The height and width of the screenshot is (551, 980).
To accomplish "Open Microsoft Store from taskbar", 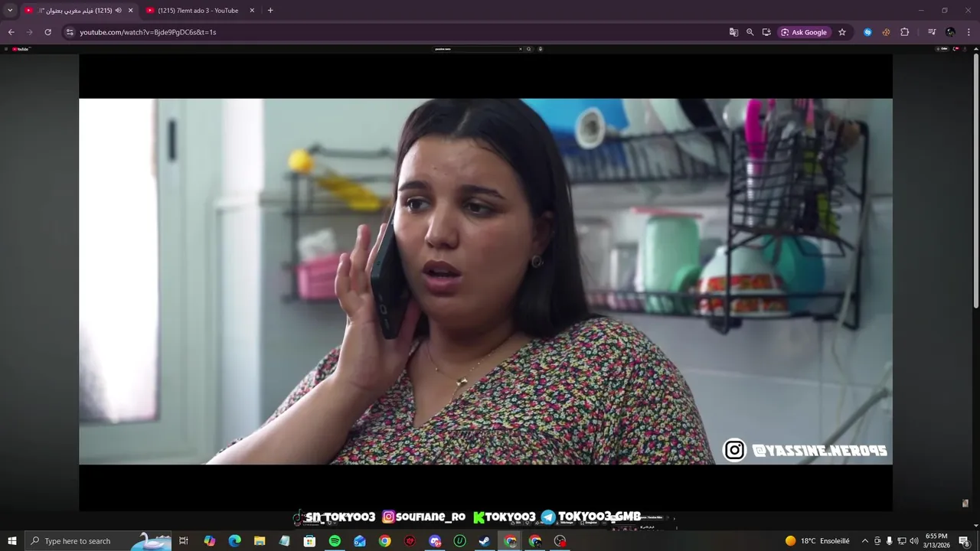I will (x=309, y=541).
